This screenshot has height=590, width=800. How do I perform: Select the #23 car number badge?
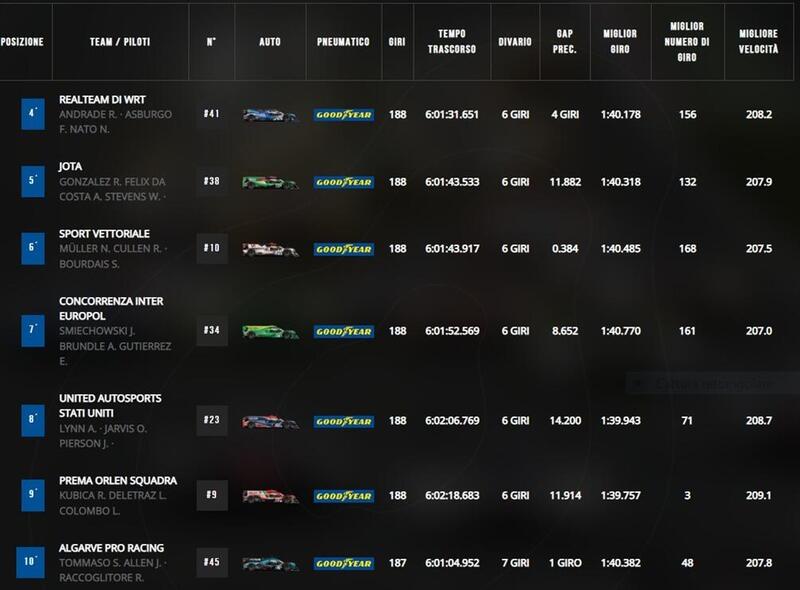[212, 420]
